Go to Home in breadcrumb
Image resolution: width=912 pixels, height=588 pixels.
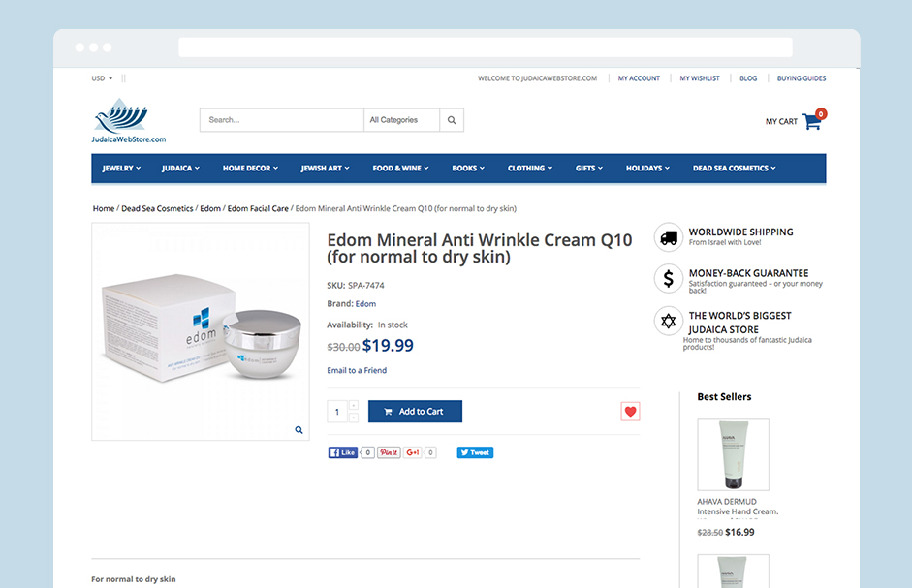coord(104,208)
